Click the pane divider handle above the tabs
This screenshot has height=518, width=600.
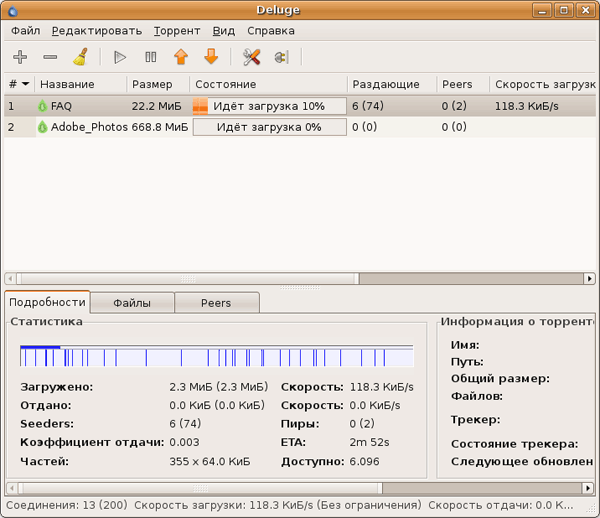click(x=300, y=287)
